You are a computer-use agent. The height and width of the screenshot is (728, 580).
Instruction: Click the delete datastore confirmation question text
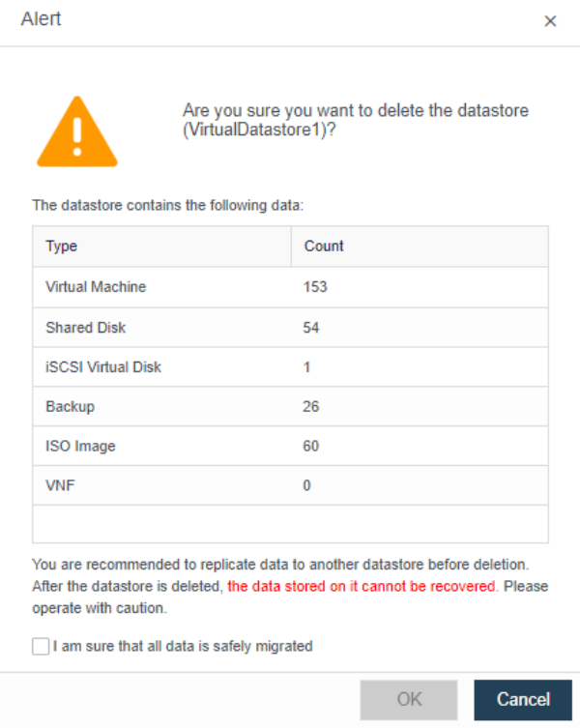pos(355,121)
